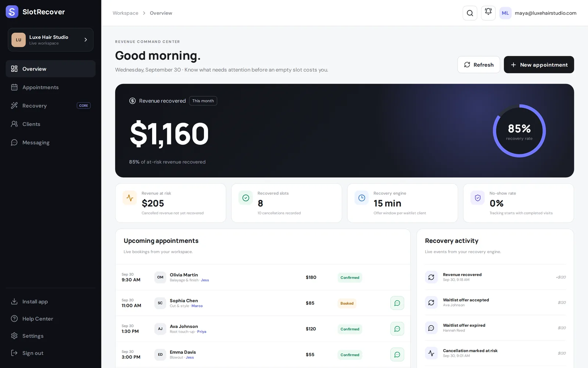Click the CORE badge next to Recovery
Viewport: 588px width, 368px height.
(x=83, y=106)
